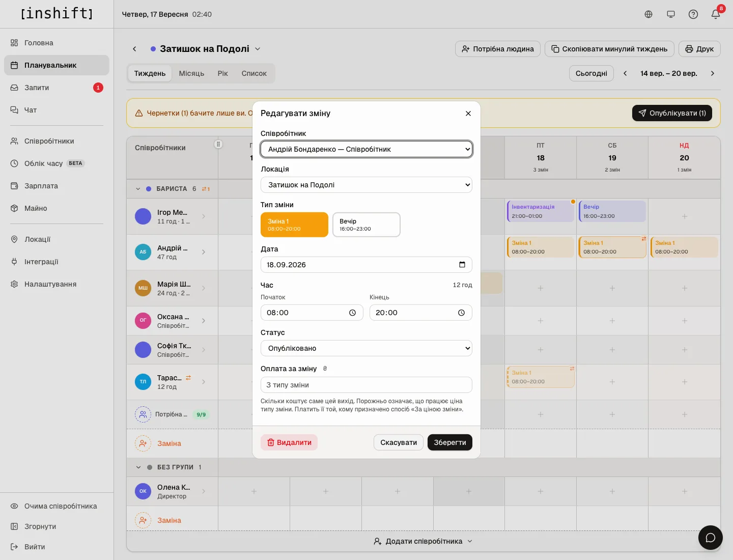Collapse the sidebar with Згорнути
This screenshot has width=733, height=560.
(x=57, y=526)
